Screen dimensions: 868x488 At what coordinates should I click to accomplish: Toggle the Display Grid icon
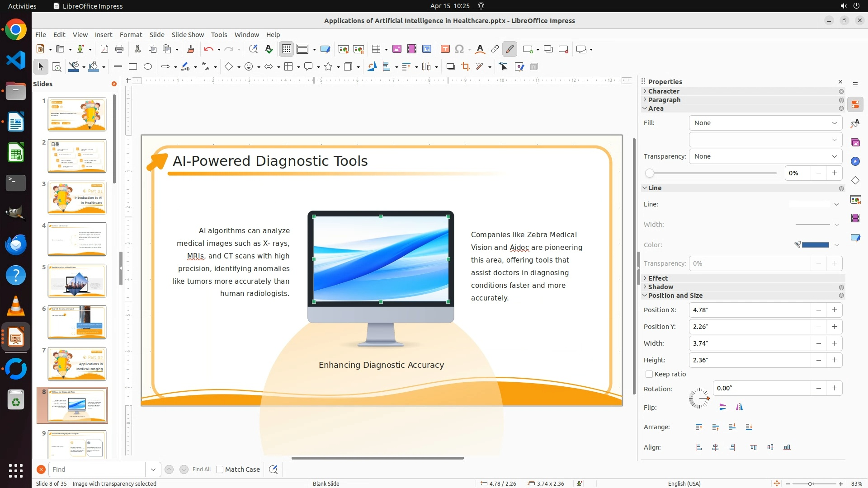pos(287,49)
